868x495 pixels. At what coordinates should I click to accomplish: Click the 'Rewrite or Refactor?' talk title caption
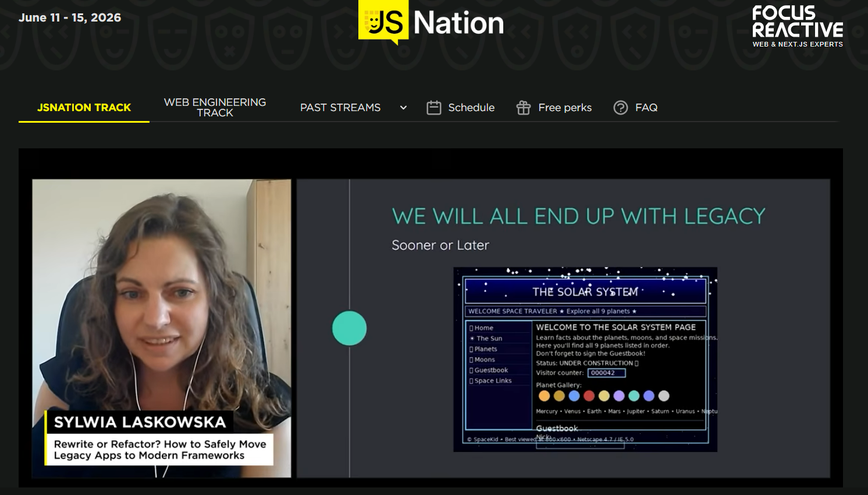(160, 450)
